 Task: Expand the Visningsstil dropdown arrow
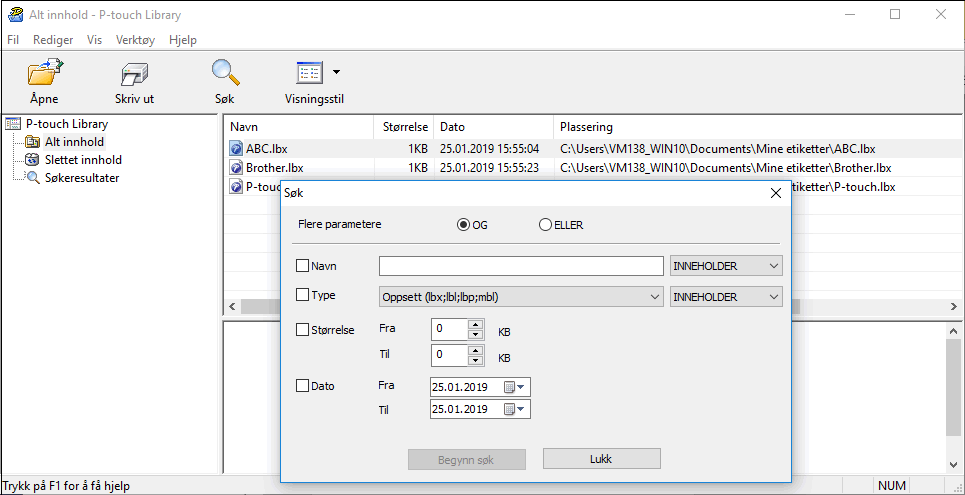coord(336,72)
